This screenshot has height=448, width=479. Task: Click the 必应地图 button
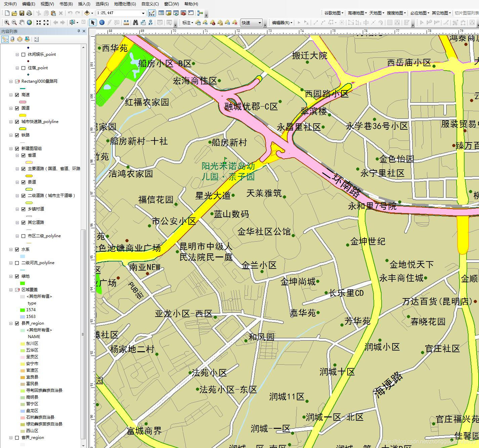pos(420,13)
